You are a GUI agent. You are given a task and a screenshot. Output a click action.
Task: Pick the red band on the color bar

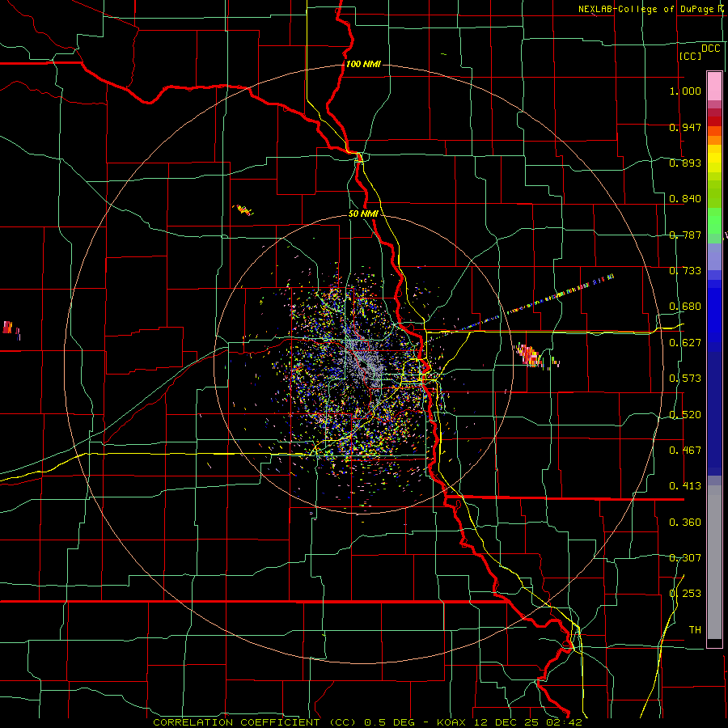(x=714, y=121)
